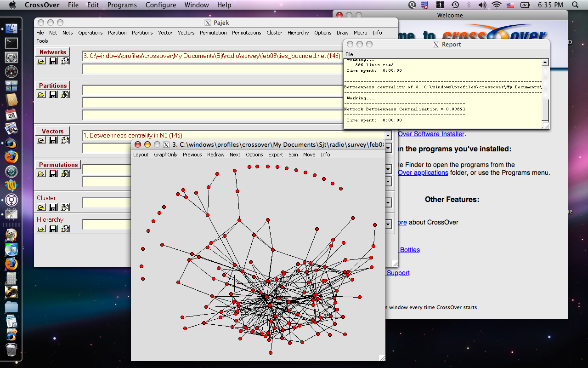Click the save disk icon under Partitions

tap(53, 95)
